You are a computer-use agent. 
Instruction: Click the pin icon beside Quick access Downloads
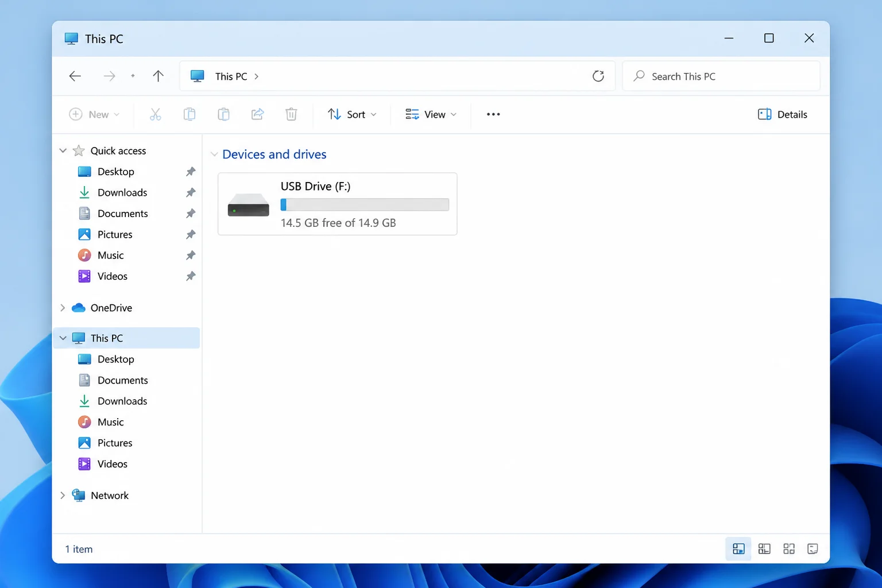(x=191, y=192)
